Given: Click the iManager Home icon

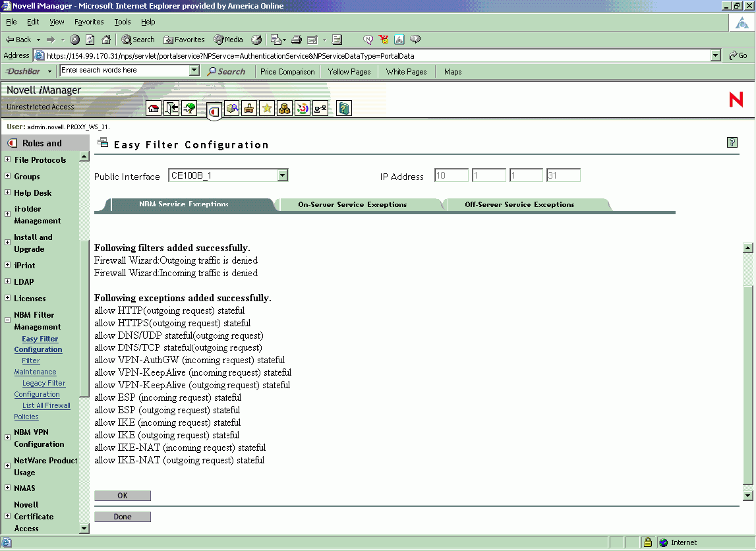Looking at the screenshot, I should [x=154, y=109].
